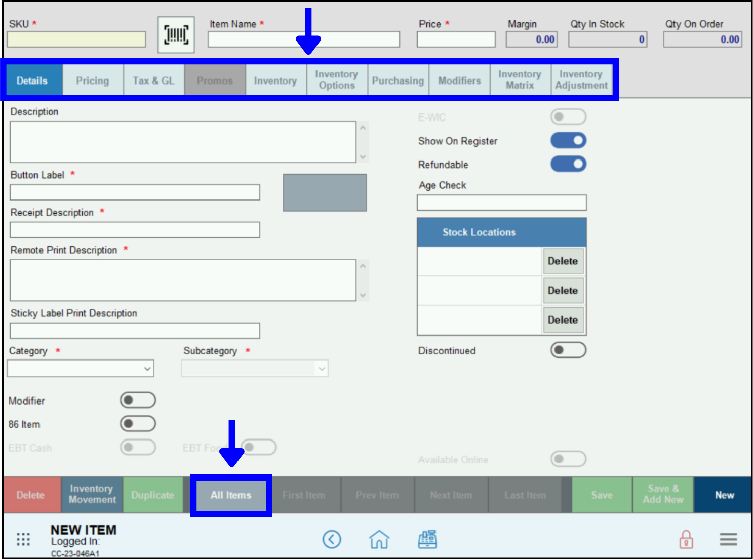Click the Sticky Label Print Description field
The height and width of the screenshot is (560, 753).
tap(135, 331)
